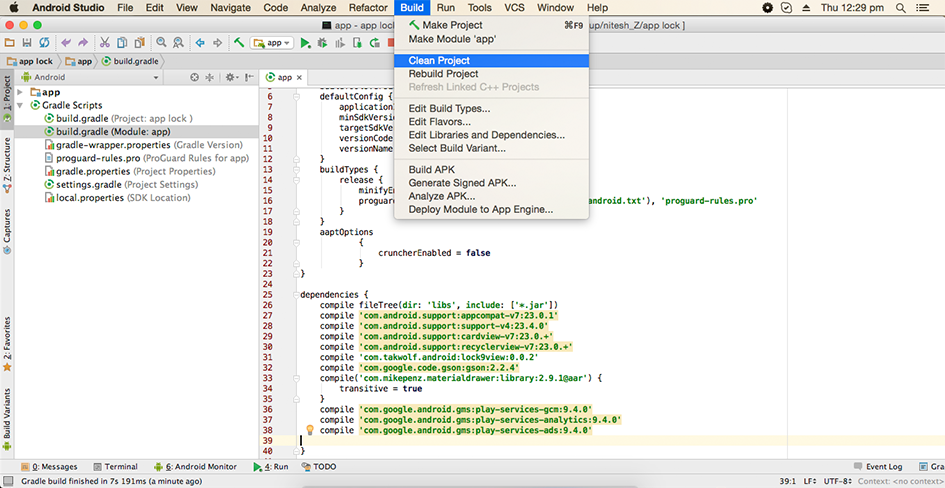
Task: Click the Redo arrow icon
Action: click(83, 43)
